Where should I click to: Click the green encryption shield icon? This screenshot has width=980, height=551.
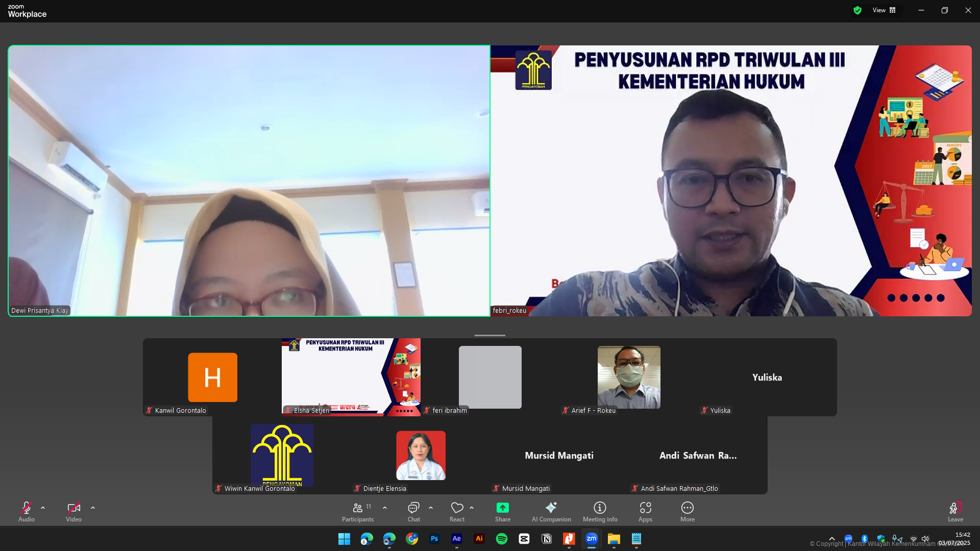point(857,10)
